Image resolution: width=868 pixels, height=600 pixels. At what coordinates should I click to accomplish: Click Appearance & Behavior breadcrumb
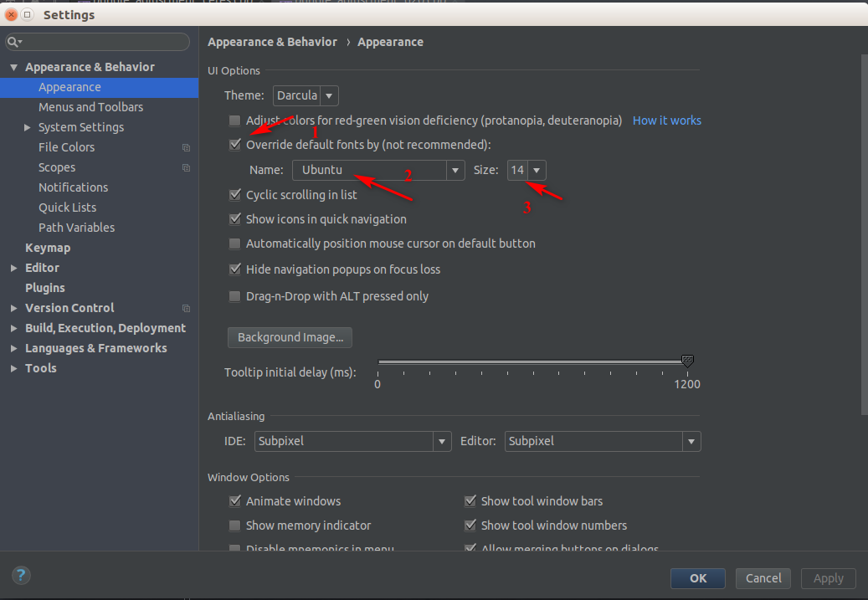(272, 42)
